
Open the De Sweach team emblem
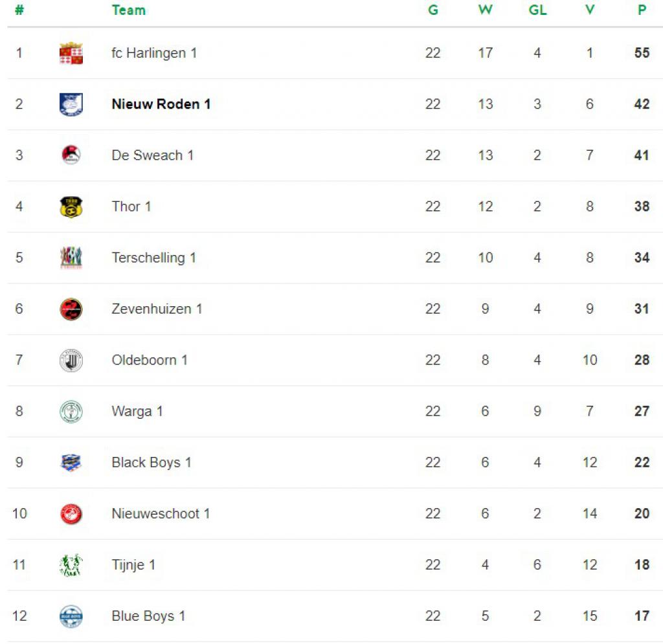[71, 155]
